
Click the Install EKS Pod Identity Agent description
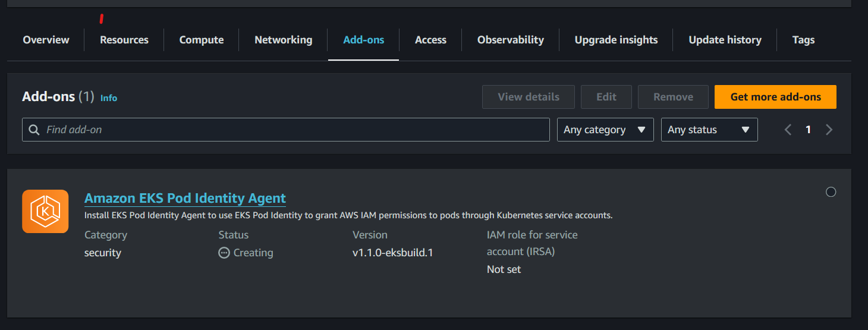pos(348,215)
